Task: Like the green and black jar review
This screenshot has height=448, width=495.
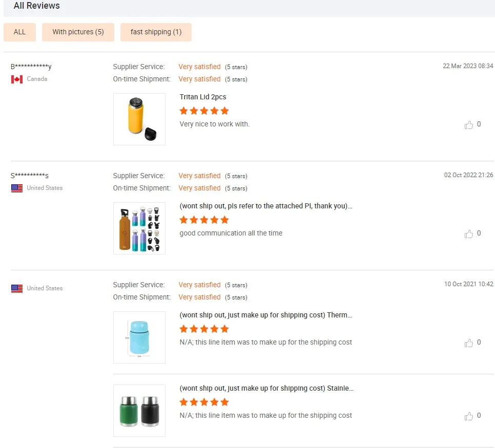Action: coord(468,416)
